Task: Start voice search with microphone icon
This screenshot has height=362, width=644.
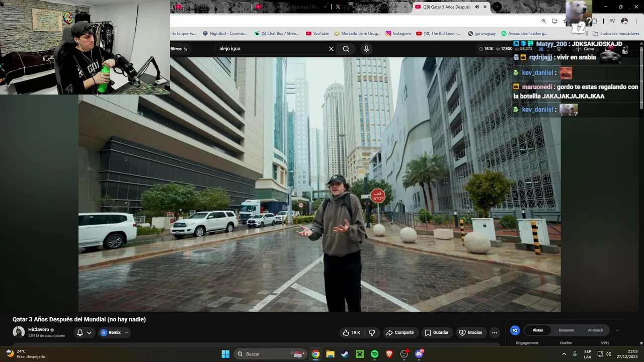Action: point(366,49)
